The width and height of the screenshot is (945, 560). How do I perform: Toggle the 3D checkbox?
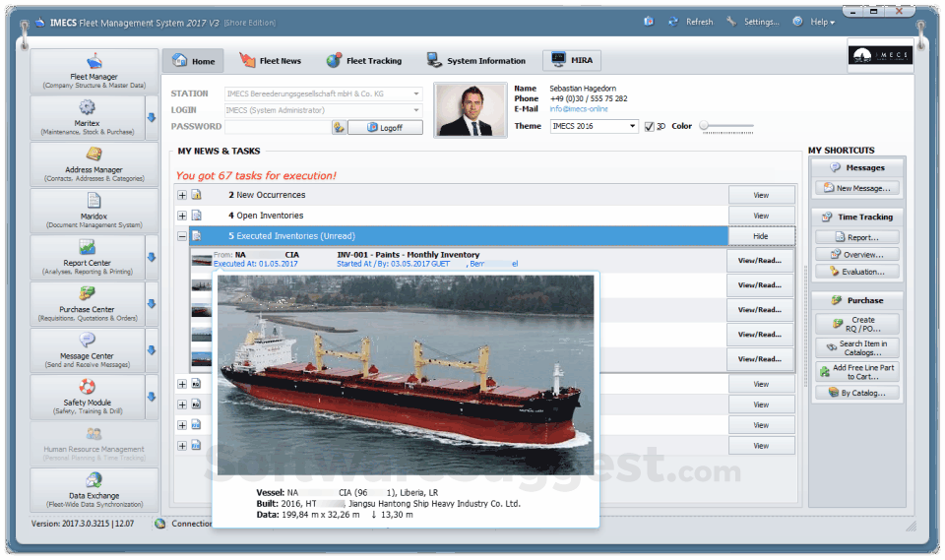pyautogui.click(x=649, y=127)
